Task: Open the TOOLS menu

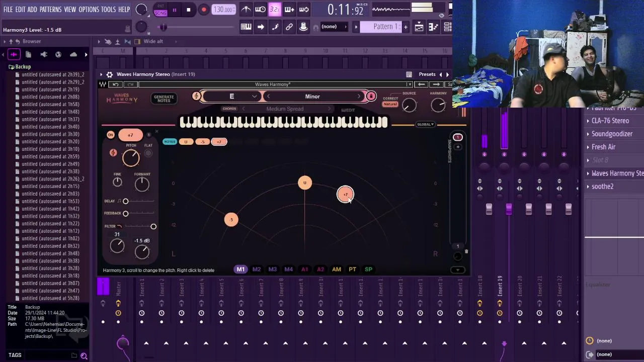Action: coord(108,10)
